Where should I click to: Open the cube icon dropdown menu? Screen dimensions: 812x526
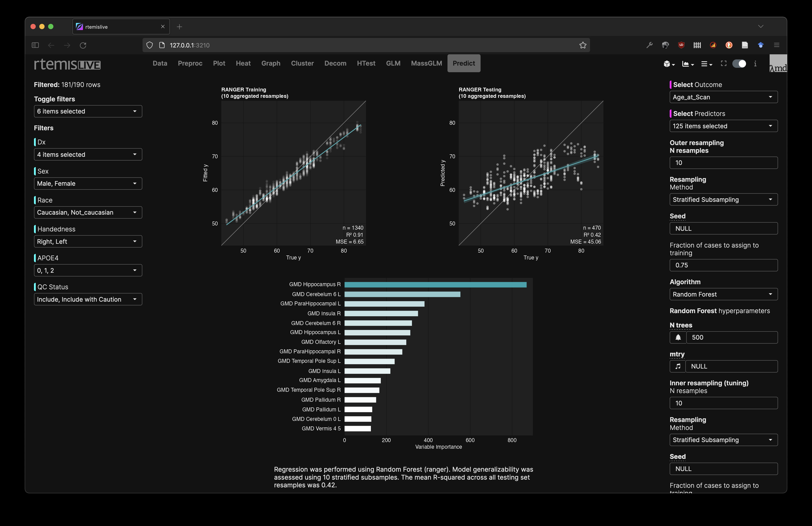(669, 64)
